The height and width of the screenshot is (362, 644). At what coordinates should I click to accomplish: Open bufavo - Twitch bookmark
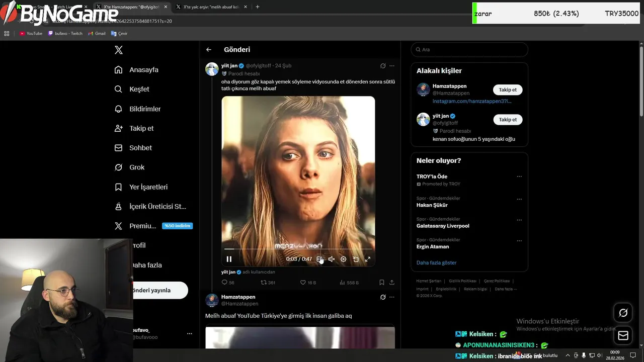point(65,34)
